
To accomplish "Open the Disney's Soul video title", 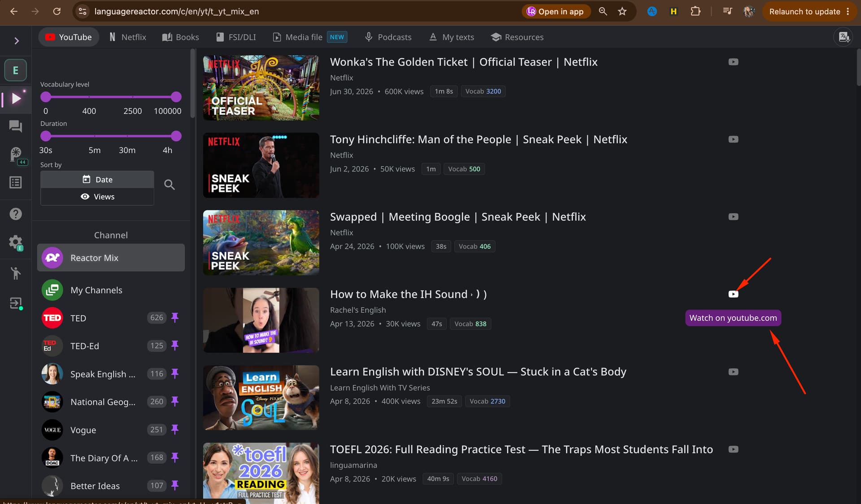I will point(478,372).
